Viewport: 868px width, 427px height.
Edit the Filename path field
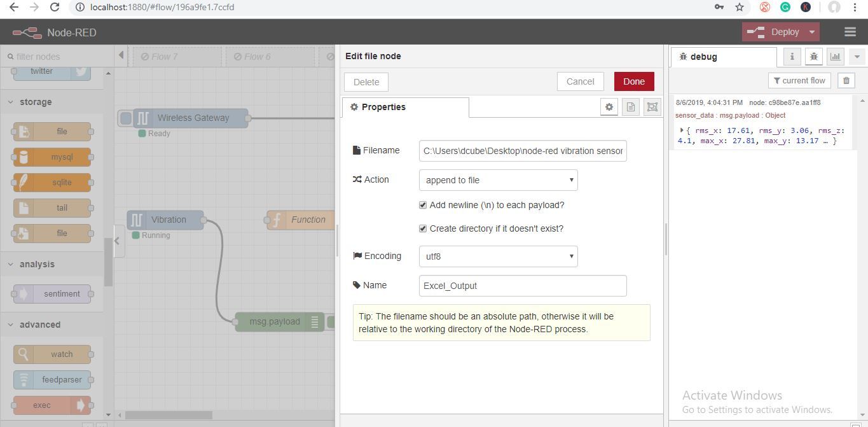pos(523,151)
